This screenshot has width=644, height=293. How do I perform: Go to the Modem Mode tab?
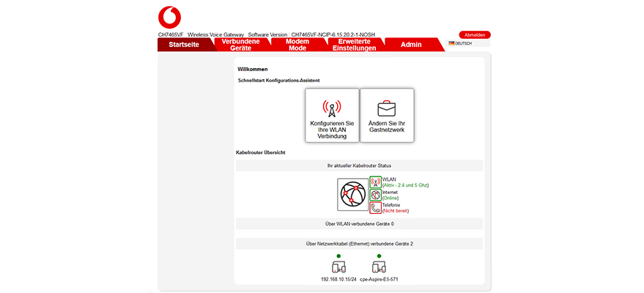point(297,45)
